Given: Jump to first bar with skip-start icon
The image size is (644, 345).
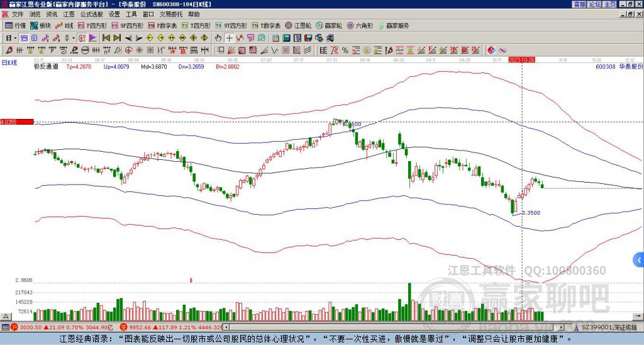Looking at the screenshot, I should tap(106, 38).
